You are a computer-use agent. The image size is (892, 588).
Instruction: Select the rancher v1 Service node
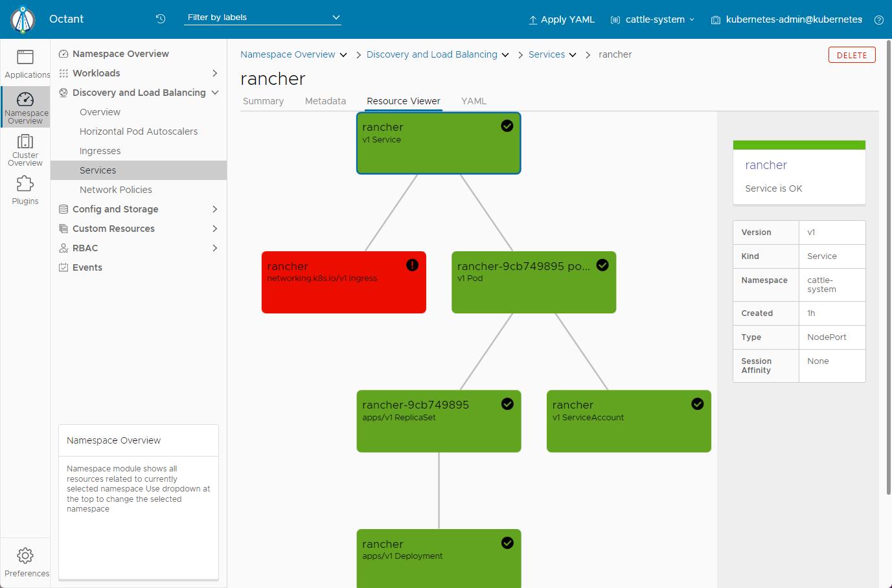(439, 143)
